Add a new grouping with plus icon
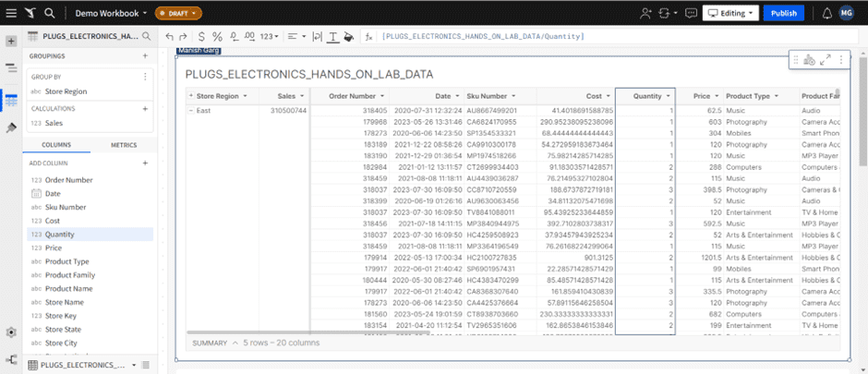Screen dimensions: 868x374 click(145, 56)
